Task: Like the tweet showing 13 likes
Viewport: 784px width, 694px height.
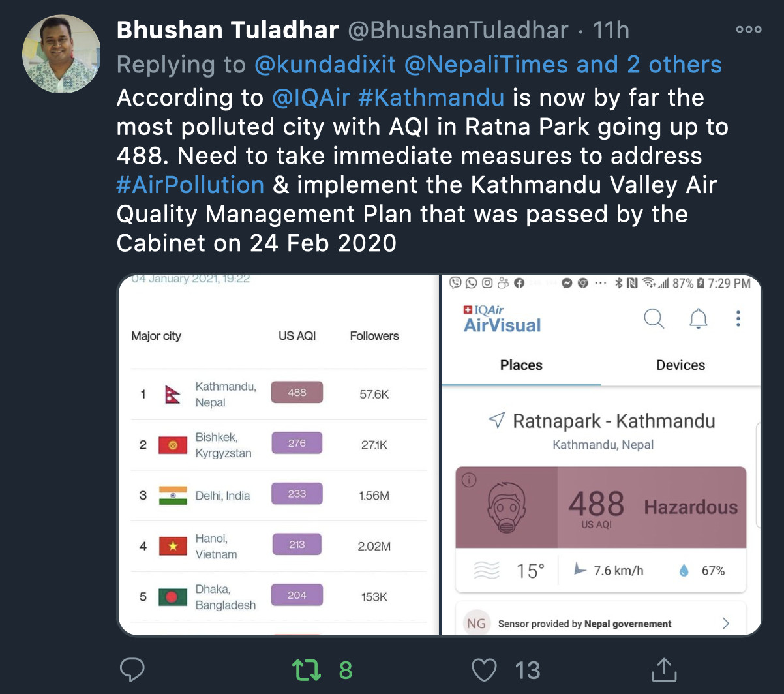Action: [483, 669]
